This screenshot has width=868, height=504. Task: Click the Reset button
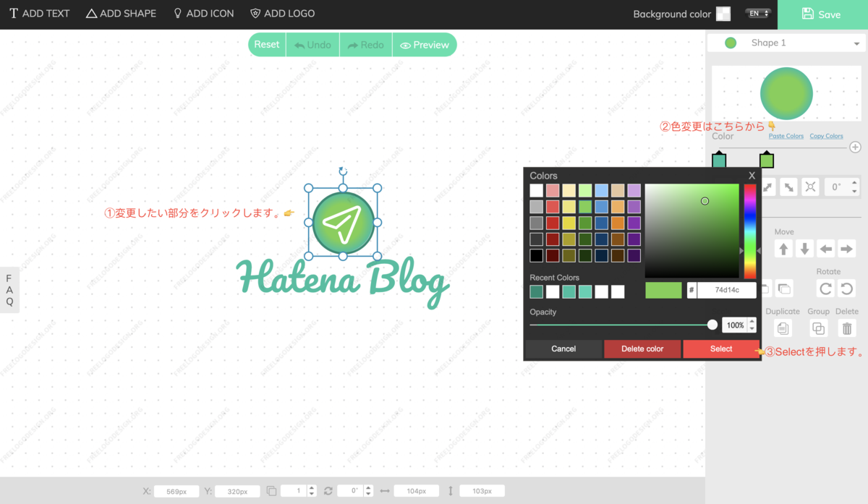(x=266, y=45)
